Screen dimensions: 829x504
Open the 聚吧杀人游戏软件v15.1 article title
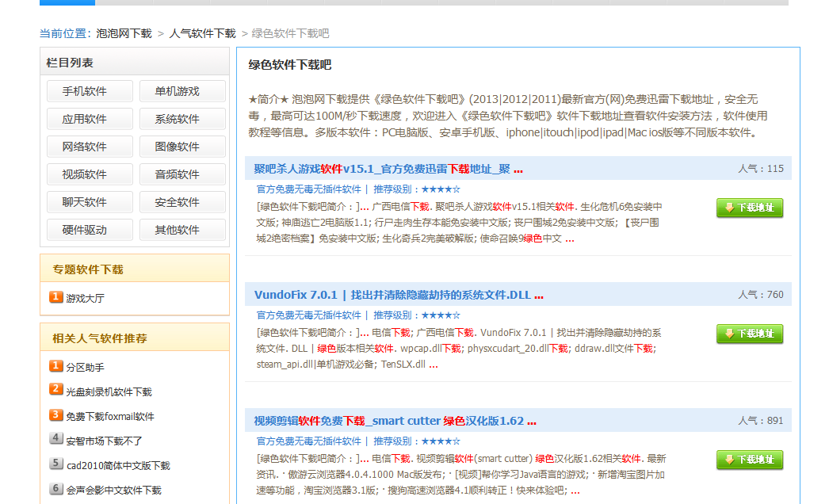[x=388, y=168]
